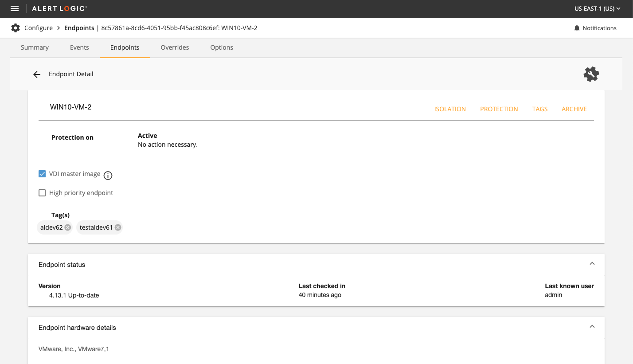Open the US-EAST-1 (US) region dropdown
This screenshot has width=633, height=364.
[x=597, y=9]
